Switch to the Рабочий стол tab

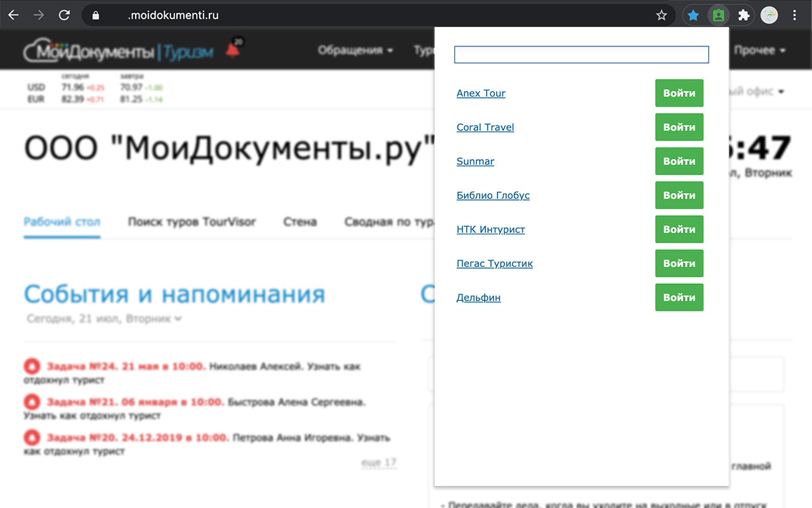[62, 222]
